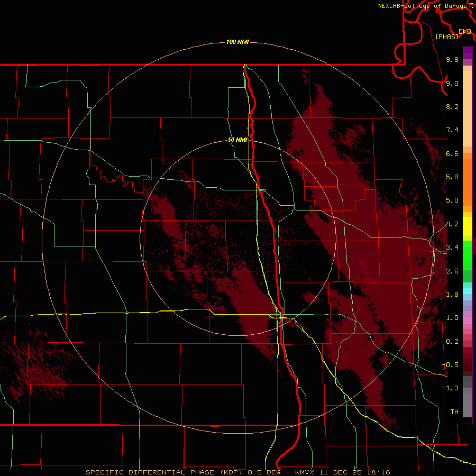Select the 7.4 value on the color scale
Screen dimensions: 476x476
click(x=452, y=130)
